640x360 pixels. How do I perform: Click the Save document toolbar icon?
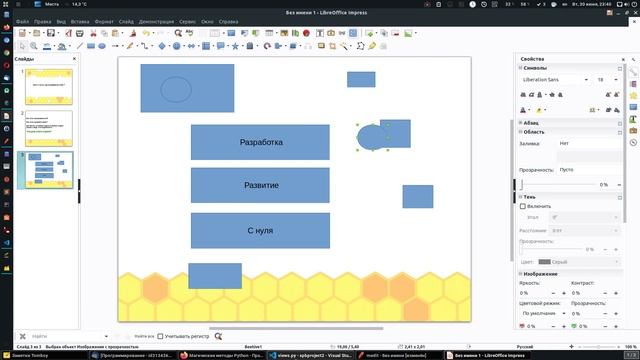pos(51,33)
